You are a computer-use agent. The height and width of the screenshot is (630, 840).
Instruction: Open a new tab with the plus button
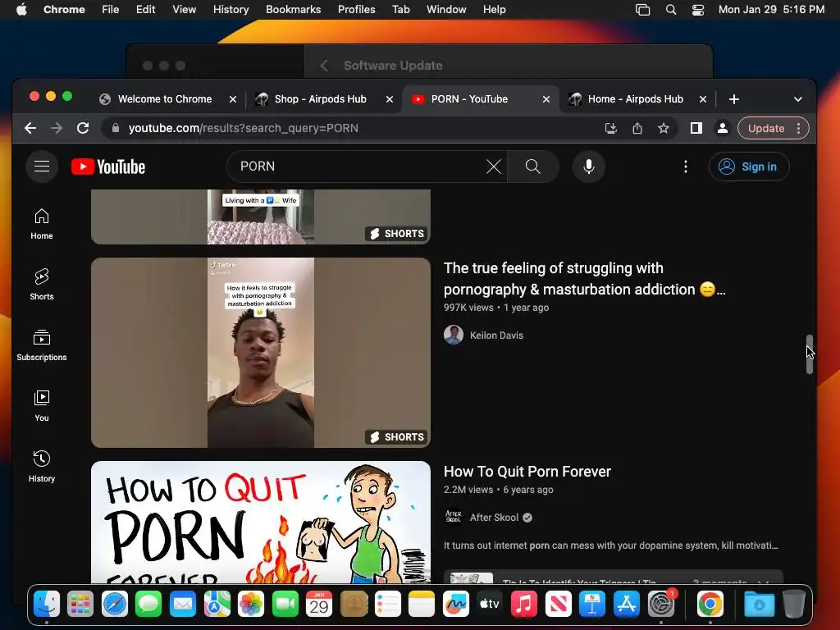point(734,99)
